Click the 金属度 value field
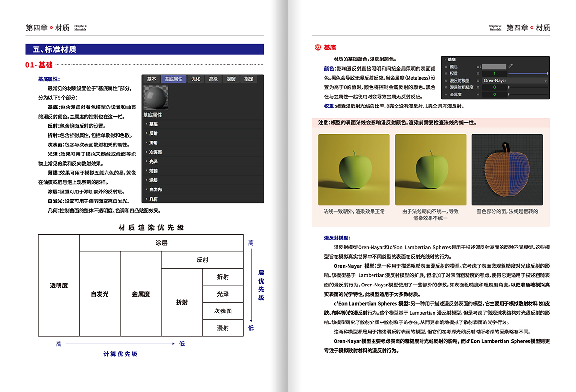 tap(494, 95)
